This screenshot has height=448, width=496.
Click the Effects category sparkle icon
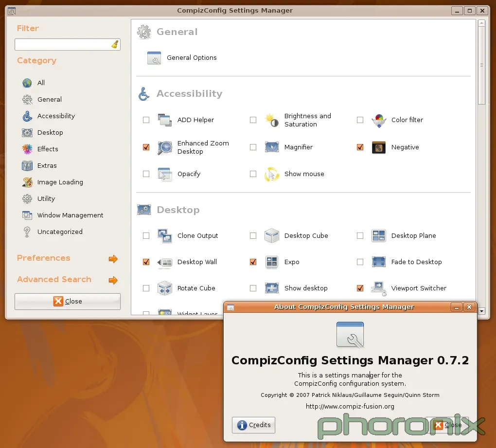[27, 149]
